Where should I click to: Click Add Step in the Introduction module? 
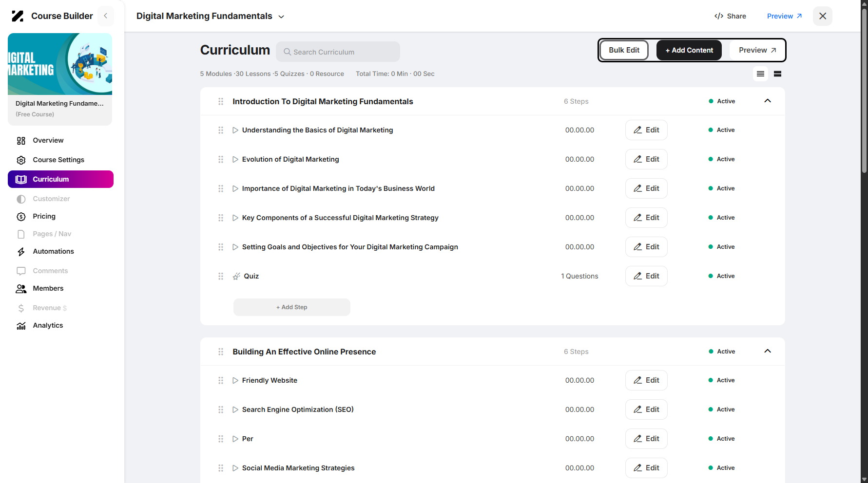(x=291, y=307)
